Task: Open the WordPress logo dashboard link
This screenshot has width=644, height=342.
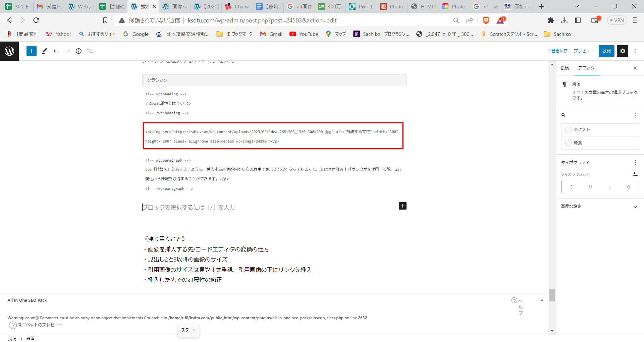Action: 9,51
